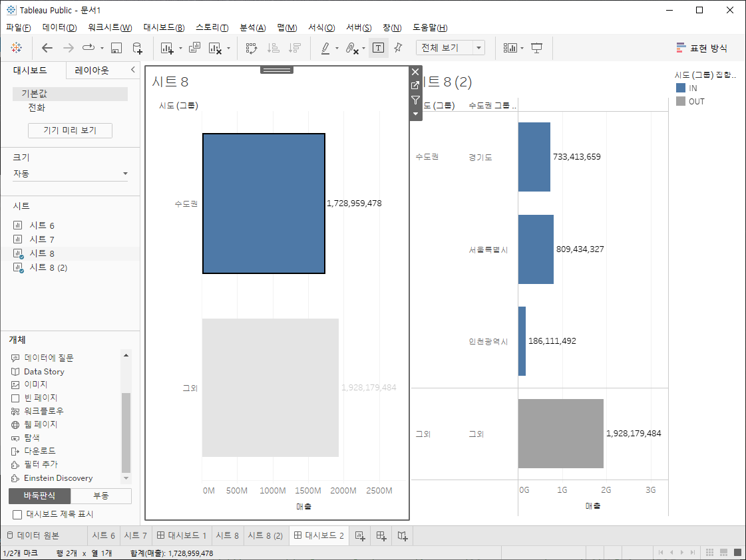
Task: Open the 대시보드(B) menu
Action: click(x=164, y=27)
